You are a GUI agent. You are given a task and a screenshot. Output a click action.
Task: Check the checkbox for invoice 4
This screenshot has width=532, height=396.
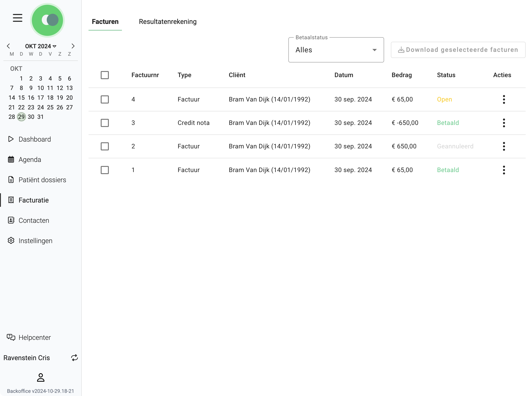[105, 99]
